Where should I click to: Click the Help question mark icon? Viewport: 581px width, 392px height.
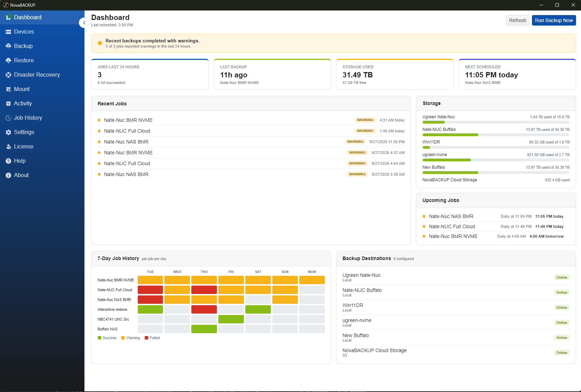8,161
